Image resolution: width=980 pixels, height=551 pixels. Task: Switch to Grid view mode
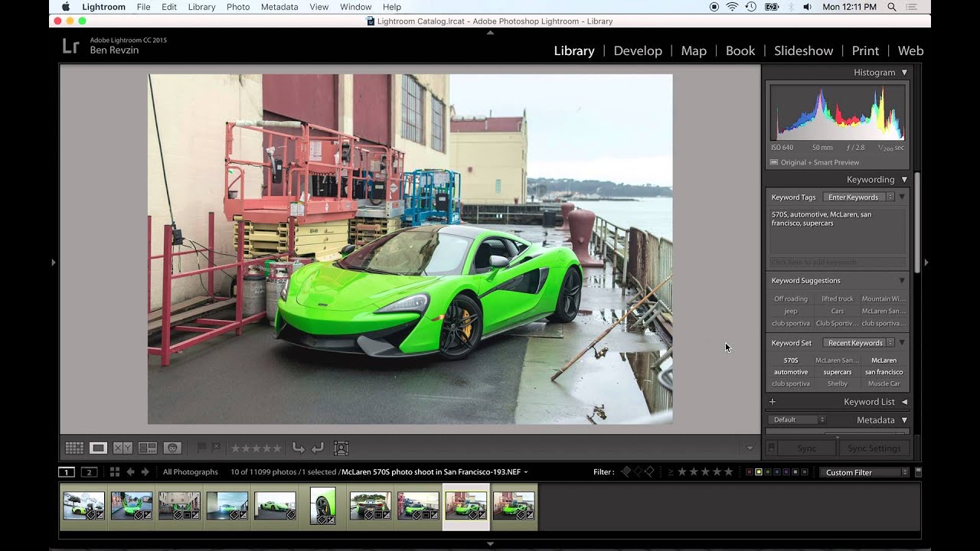click(73, 448)
